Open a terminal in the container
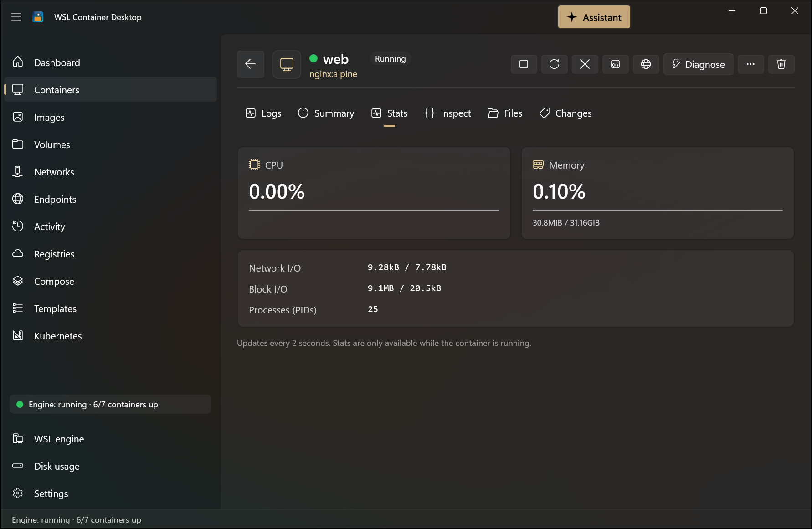The height and width of the screenshot is (529, 812). pos(615,64)
